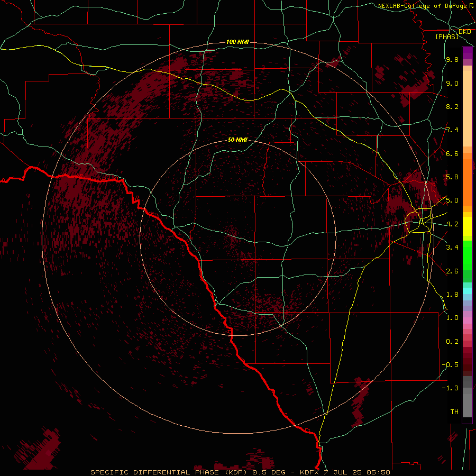Click the -1.3 value on the color scale
Screen dimensions: 476x476
[x=450, y=388]
